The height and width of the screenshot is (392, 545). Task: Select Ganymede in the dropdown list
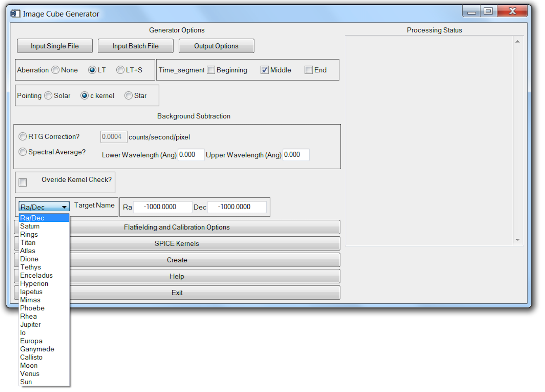click(x=37, y=349)
